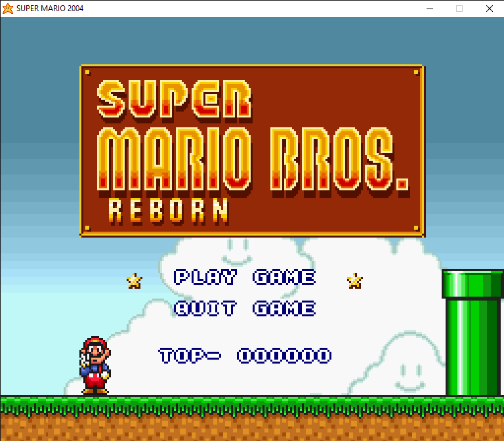This screenshot has width=504, height=441.
Task: Click the SUPER MARIO 2004 window title
Action: coord(50,9)
